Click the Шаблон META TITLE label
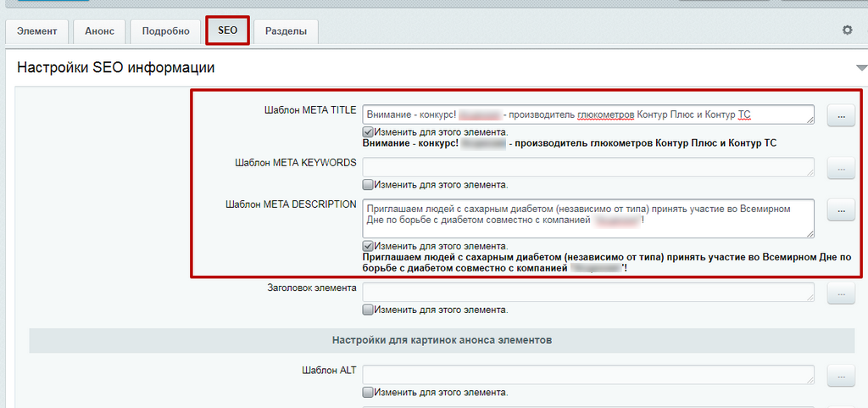The image size is (868, 408). (310, 110)
